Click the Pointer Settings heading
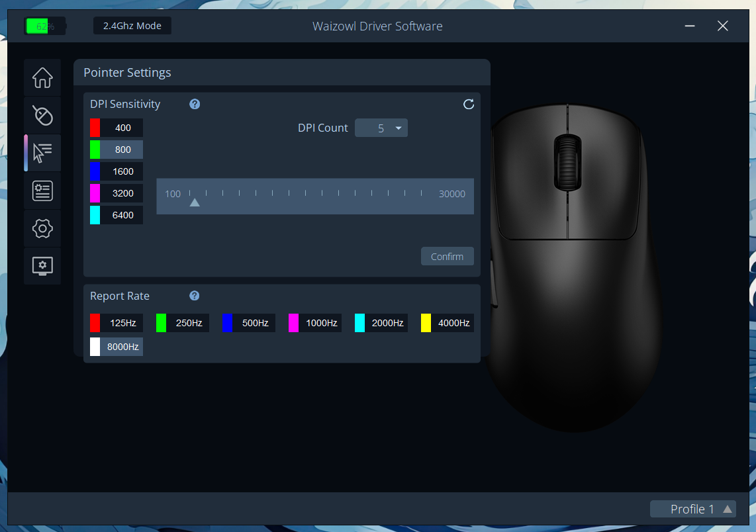 127,72
